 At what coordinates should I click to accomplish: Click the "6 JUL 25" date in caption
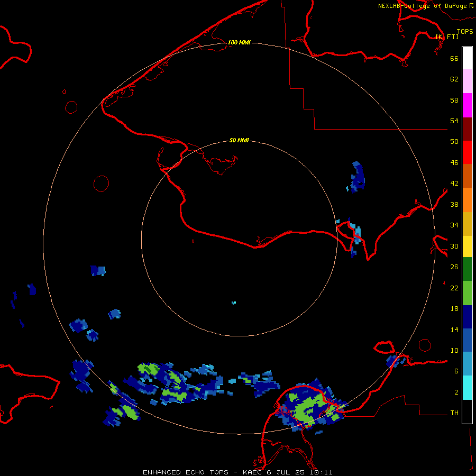pos(286,472)
